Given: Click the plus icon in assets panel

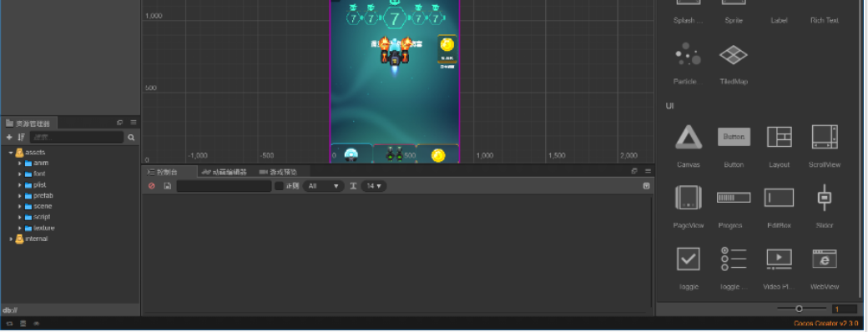Looking at the screenshot, I should pos(9,138).
